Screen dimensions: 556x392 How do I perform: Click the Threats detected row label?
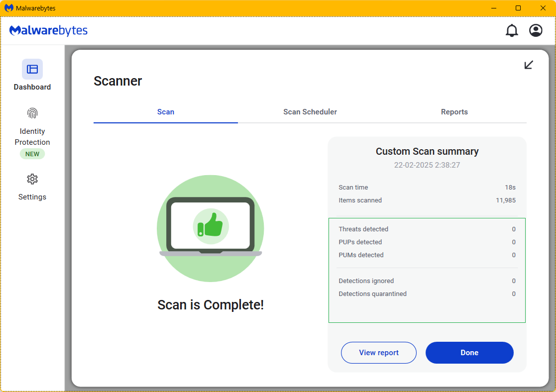point(363,229)
